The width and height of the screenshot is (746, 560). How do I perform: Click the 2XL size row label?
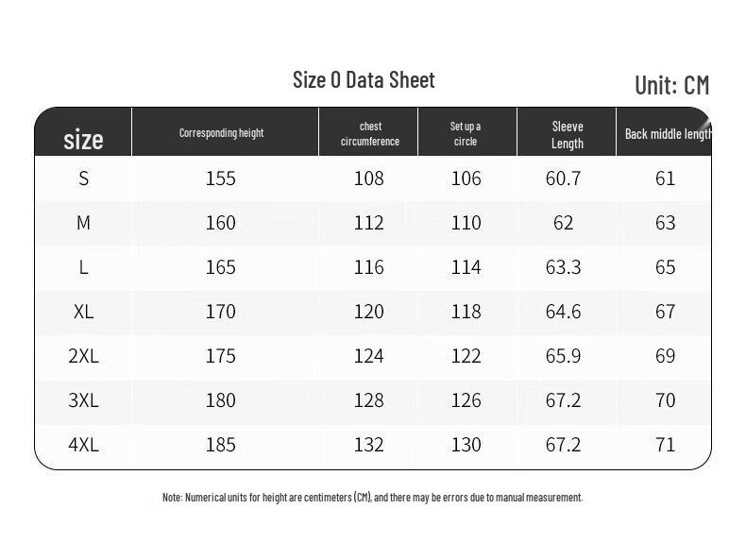tap(83, 356)
